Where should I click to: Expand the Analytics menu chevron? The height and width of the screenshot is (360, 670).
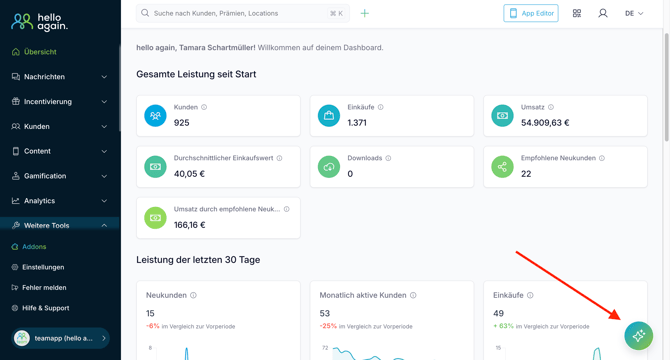[104, 201]
